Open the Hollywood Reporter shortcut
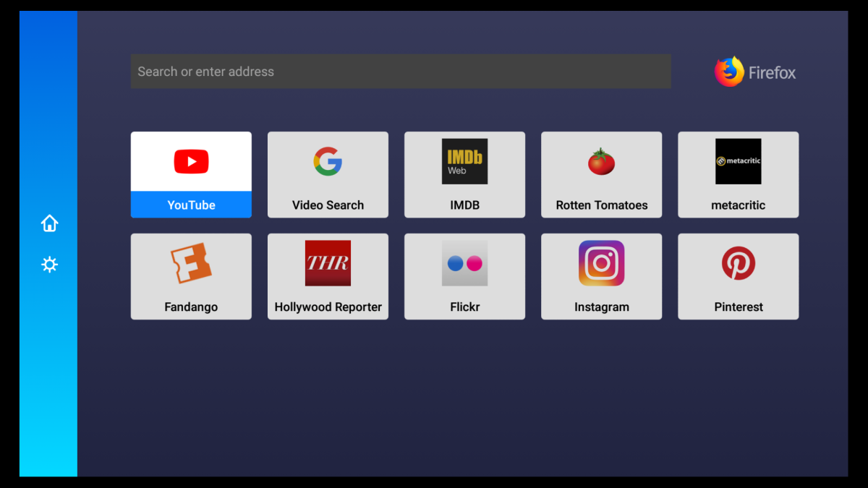The image size is (868, 488). click(x=328, y=276)
